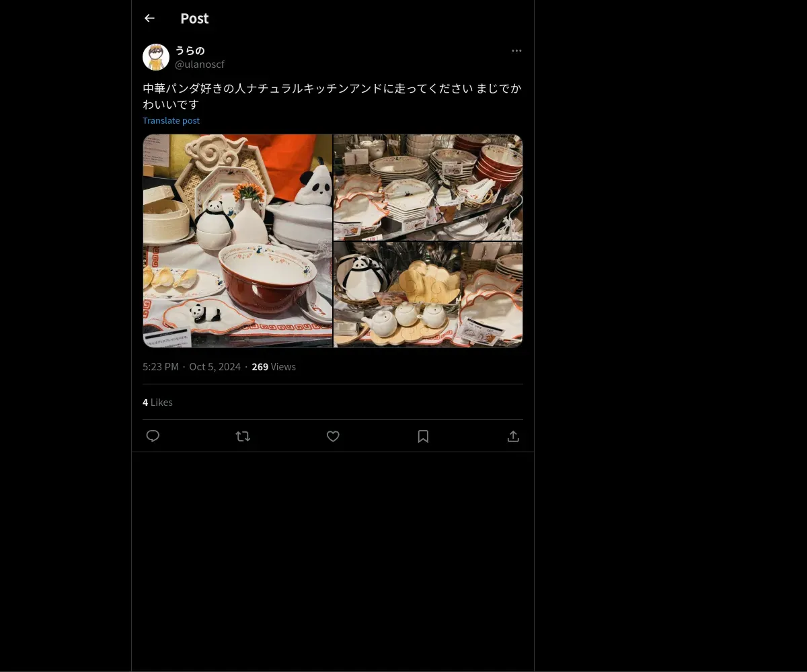The image size is (807, 672).
Task: Open the display name うらの
Action: click(x=190, y=50)
